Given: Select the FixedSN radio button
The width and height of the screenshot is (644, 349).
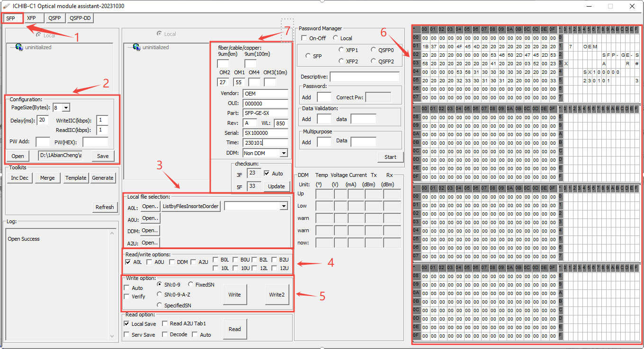Looking at the screenshot, I should [x=191, y=284].
